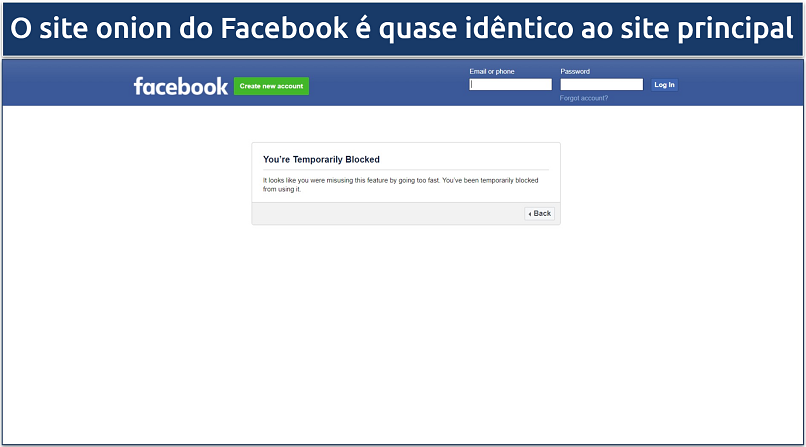This screenshot has width=806, height=447.
Task: Click empty blue header area left of logo
Action: [67, 83]
